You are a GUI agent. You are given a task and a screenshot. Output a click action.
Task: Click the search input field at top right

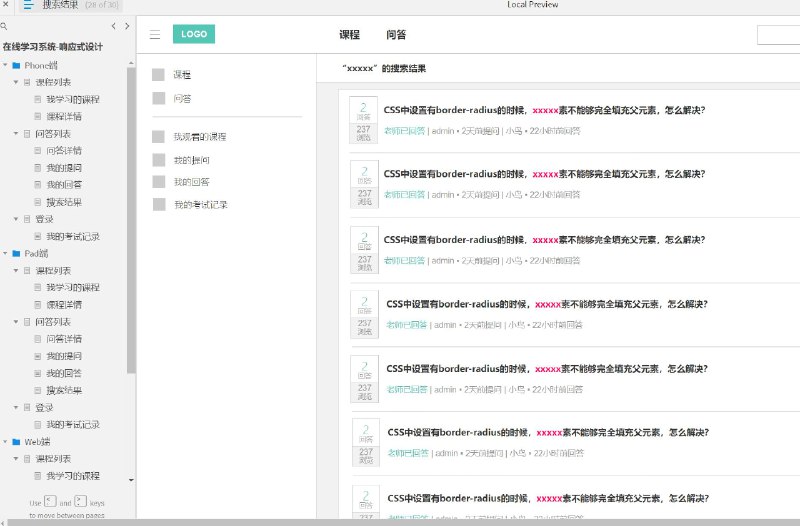779,35
